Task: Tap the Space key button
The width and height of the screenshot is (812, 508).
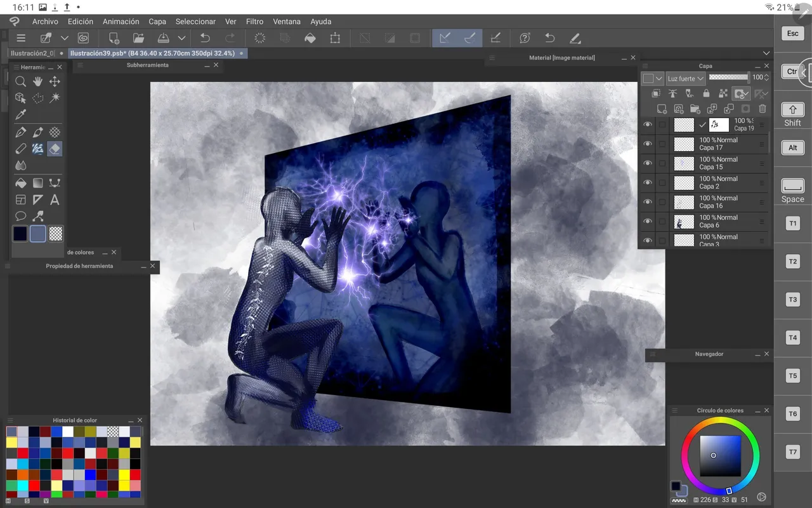Action: (792, 187)
